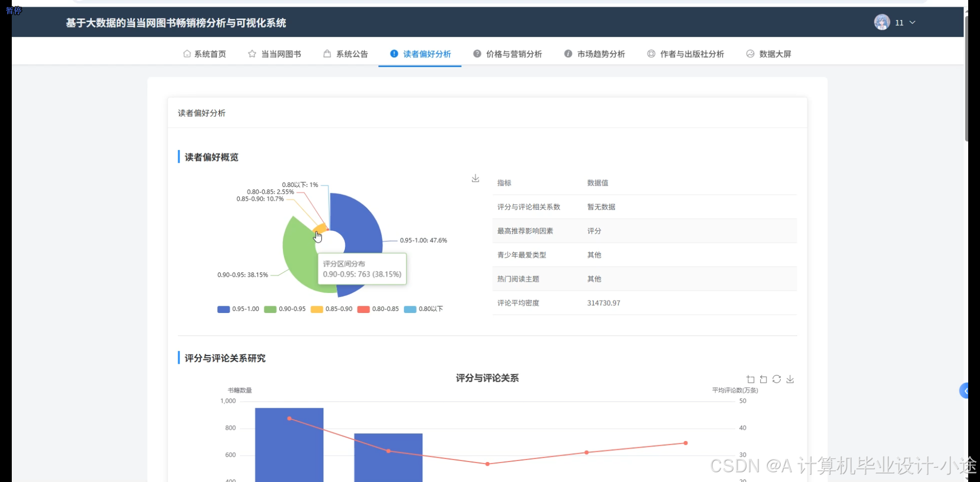Select the 评论平均密度 row label
980x482 pixels.
[518, 303]
